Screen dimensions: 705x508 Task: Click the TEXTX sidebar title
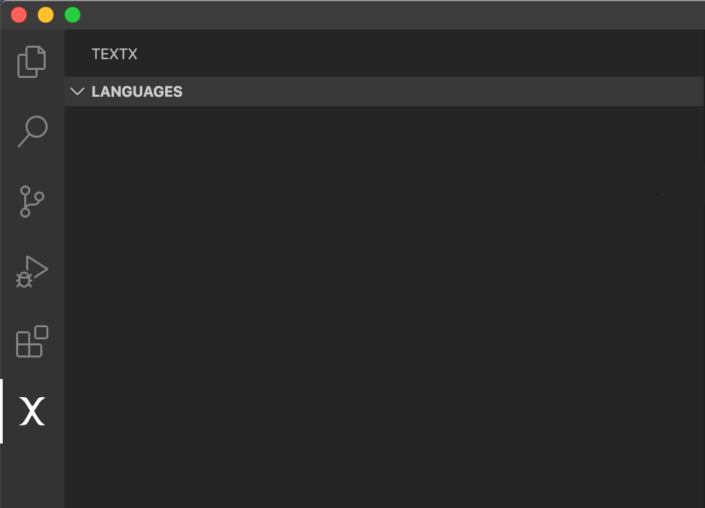(x=114, y=54)
